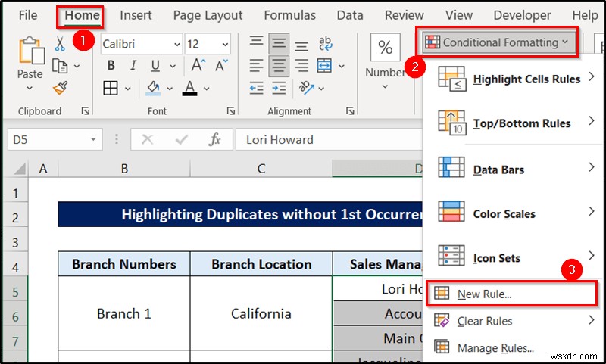The width and height of the screenshot is (606, 364).
Task: Open Alignment settings dialog launcher
Action: (350, 111)
